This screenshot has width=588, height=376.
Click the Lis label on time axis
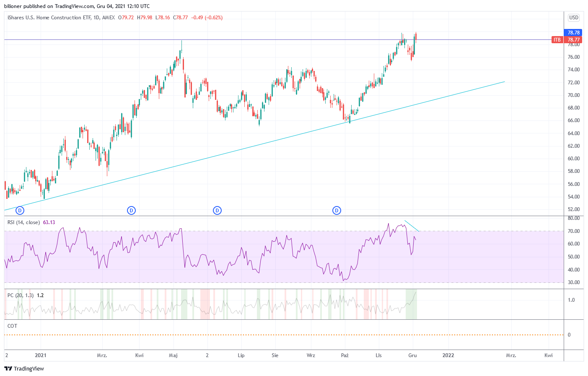[x=378, y=355]
